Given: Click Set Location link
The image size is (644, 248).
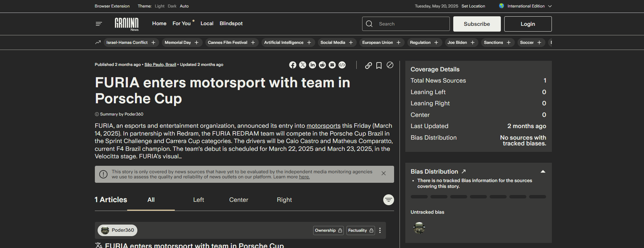Looking at the screenshot, I should pos(473,6).
